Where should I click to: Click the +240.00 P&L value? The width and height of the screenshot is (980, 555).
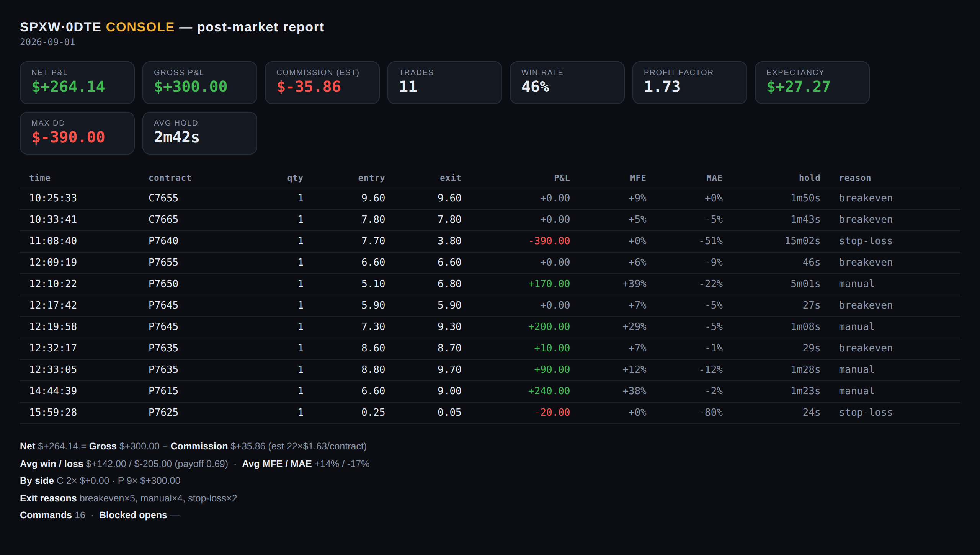[549, 391]
